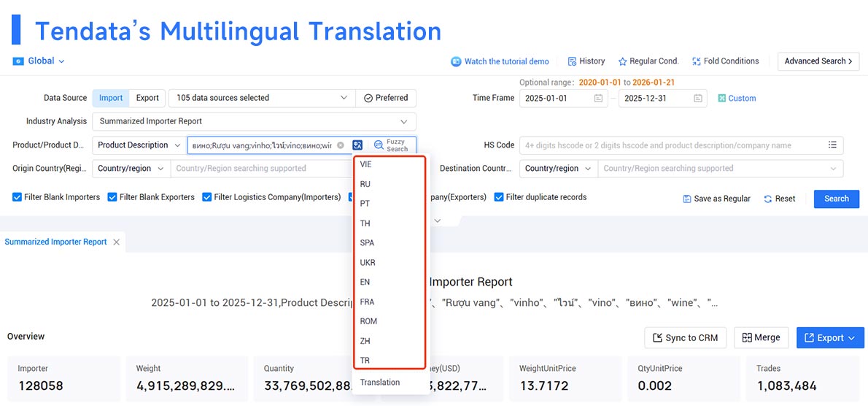Screen dimensions: 868x406
Task: Open Regular Cond. star item
Action: point(648,61)
